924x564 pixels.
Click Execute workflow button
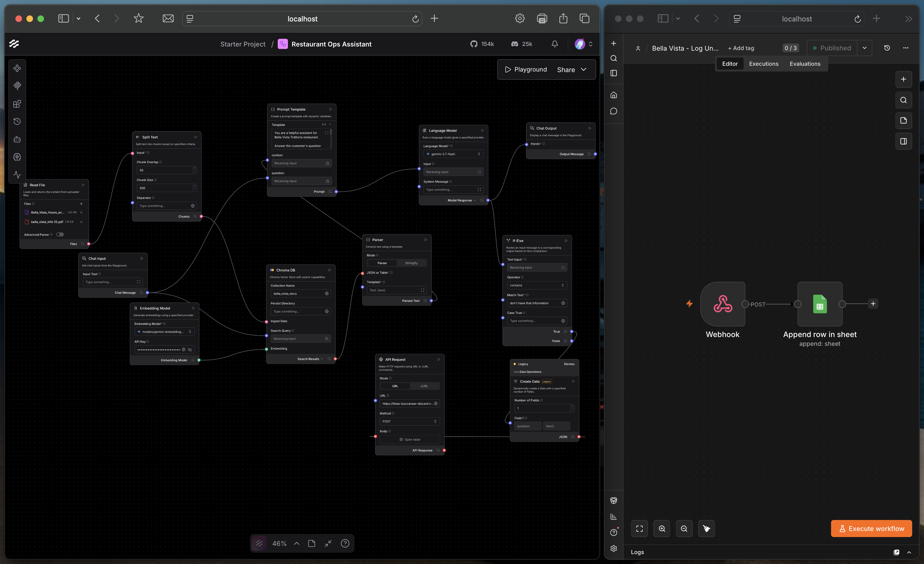pyautogui.click(x=871, y=529)
